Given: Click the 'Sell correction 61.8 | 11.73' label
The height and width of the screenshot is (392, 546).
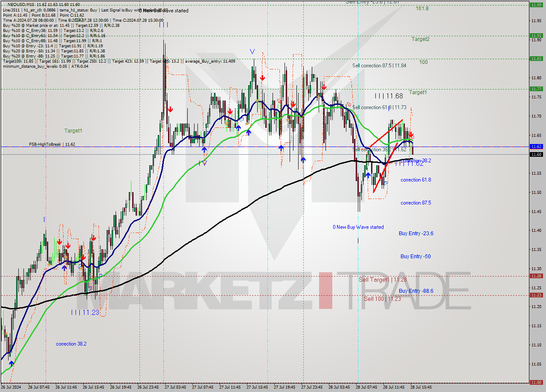Looking at the screenshot, I should 379,107.
